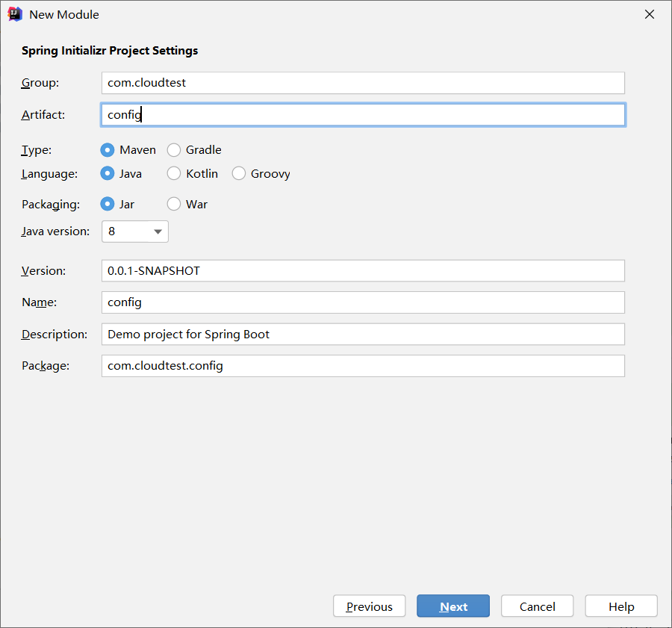Click the IntelliJ IDEA icon in title bar
The height and width of the screenshot is (628, 672).
coord(15,14)
